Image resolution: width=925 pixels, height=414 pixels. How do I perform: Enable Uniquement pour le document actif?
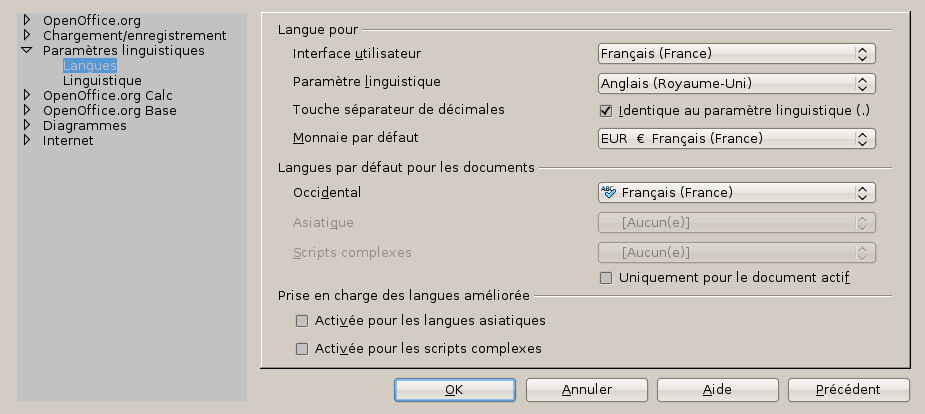pyautogui.click(x=605, y=277)
